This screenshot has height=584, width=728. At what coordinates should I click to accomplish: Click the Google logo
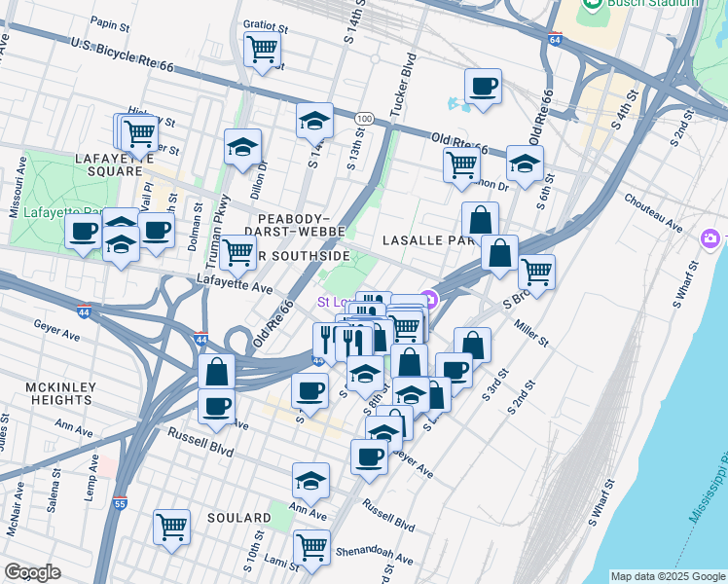(x=32, y=572)
